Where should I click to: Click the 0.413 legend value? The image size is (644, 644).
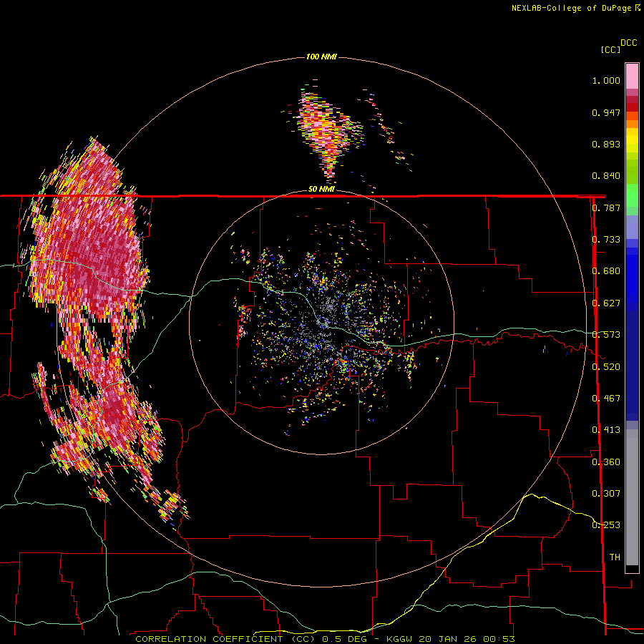pyautogui.click(x=606, y=430)
